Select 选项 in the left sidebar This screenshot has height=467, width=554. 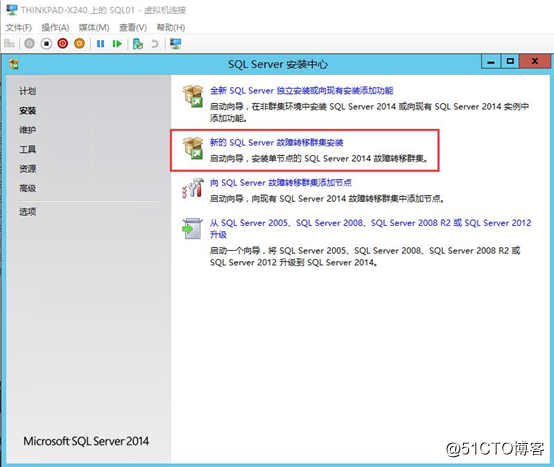coord(28,212)
